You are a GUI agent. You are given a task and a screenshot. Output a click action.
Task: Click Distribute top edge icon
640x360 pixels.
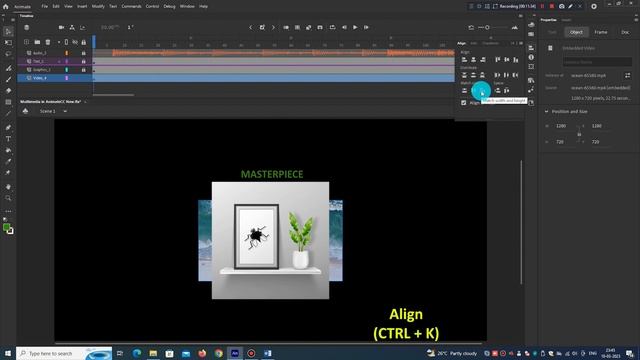point(464,75)
